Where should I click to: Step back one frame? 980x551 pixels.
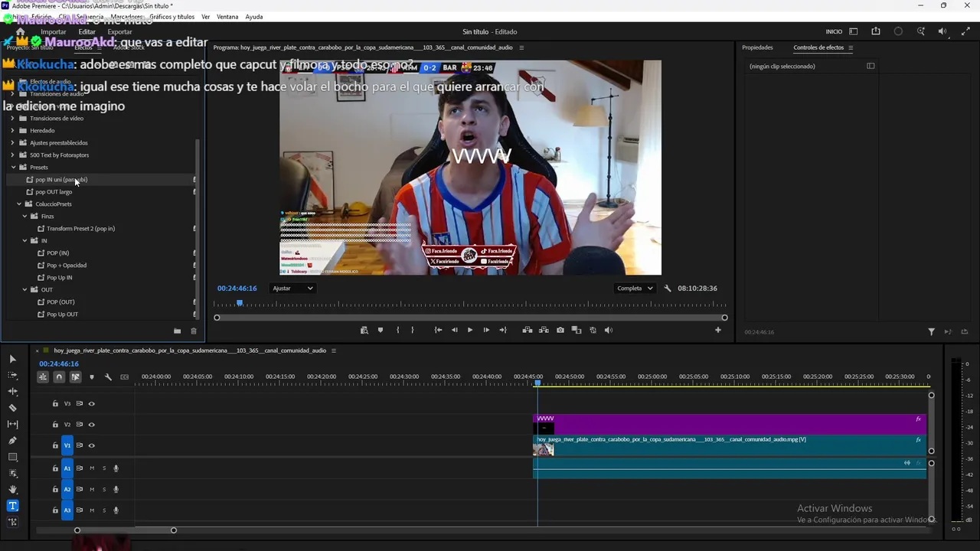coord(454,330)
